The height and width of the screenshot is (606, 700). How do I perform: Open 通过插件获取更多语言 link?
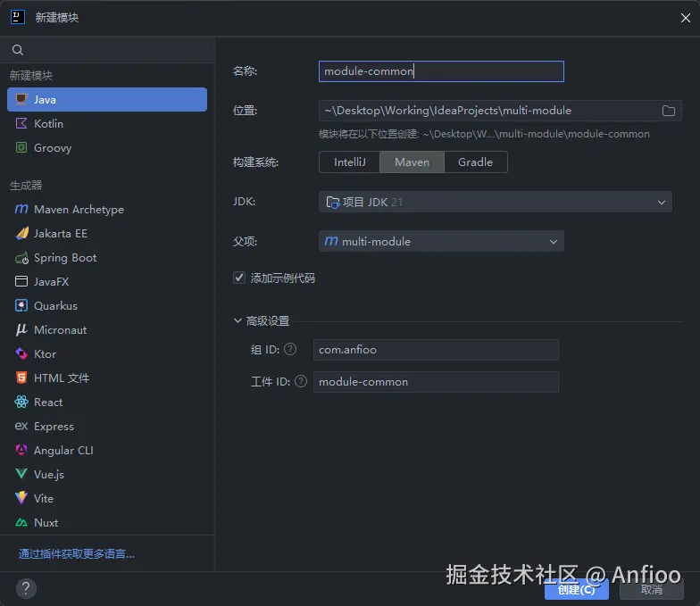(77, 553)
